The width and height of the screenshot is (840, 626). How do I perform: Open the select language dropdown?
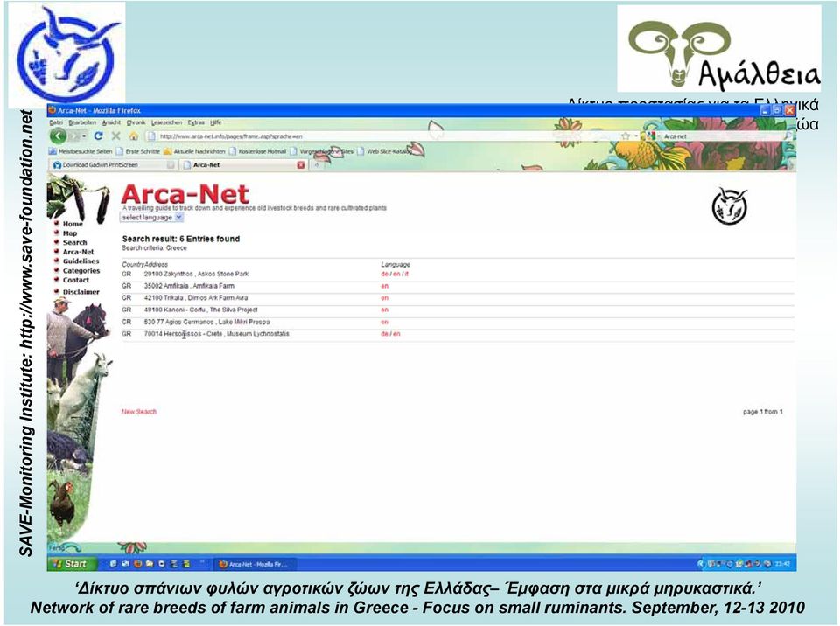click(x=151, y=218)
